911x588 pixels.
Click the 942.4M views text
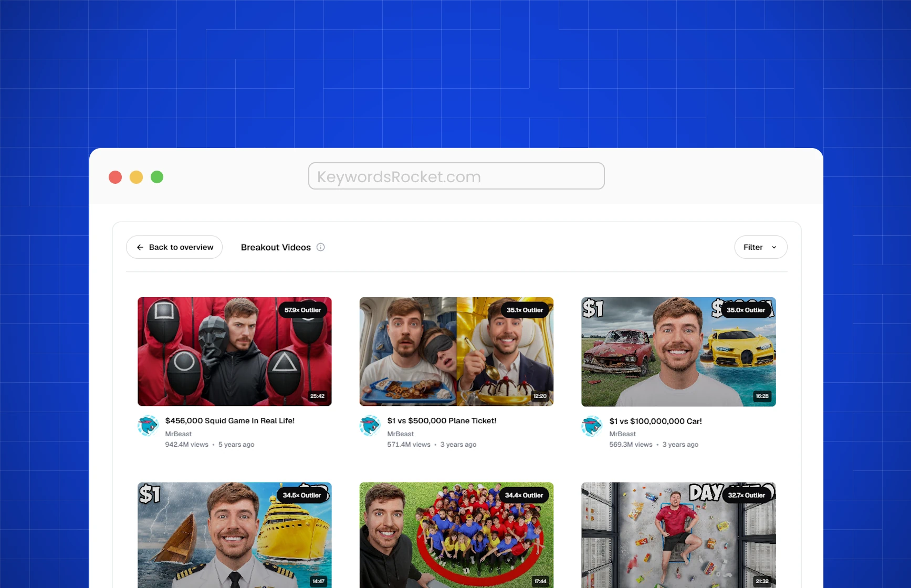coord(187,444)
